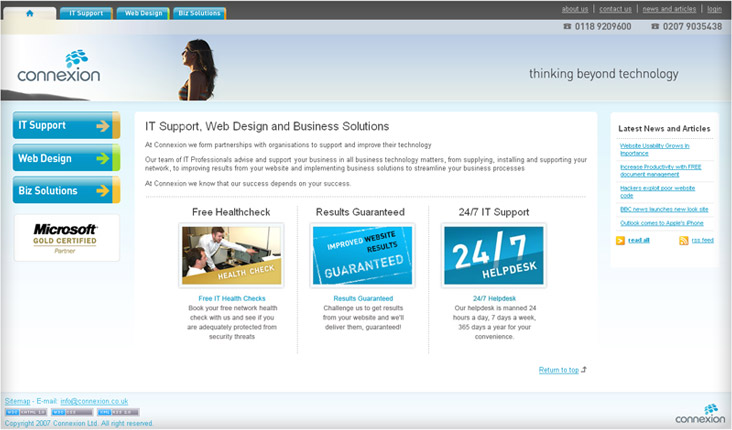Click the IT Support sidebar button
This screenshot has width=732, height=430.
click(66, 126)
